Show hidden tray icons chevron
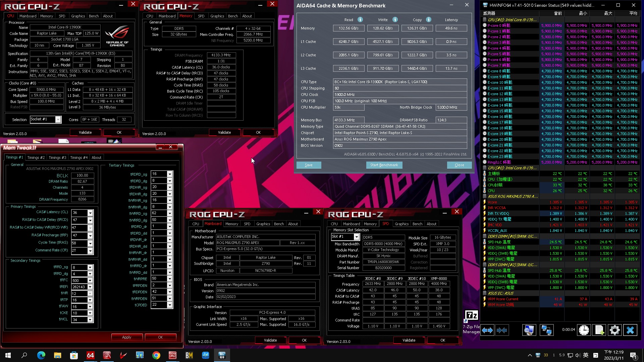Image resolution: width=644 pixels, height=362 pixels. (x=530, y=355)
